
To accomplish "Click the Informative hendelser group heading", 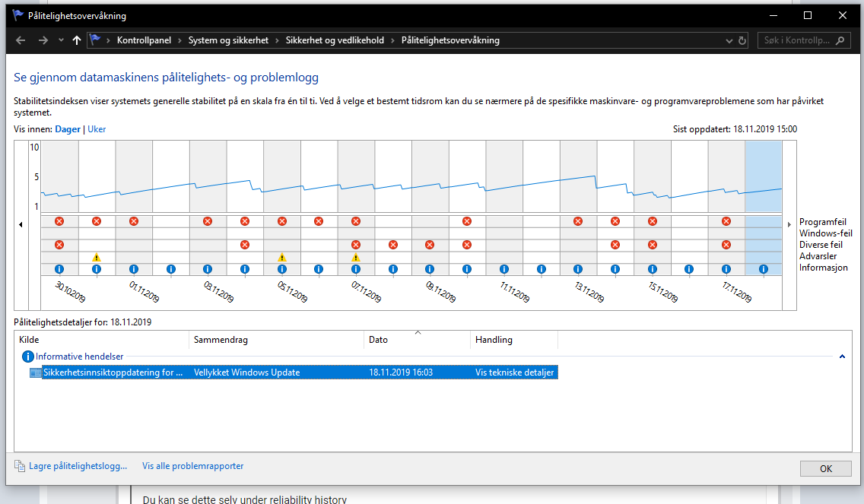I will tap(79, 357).
